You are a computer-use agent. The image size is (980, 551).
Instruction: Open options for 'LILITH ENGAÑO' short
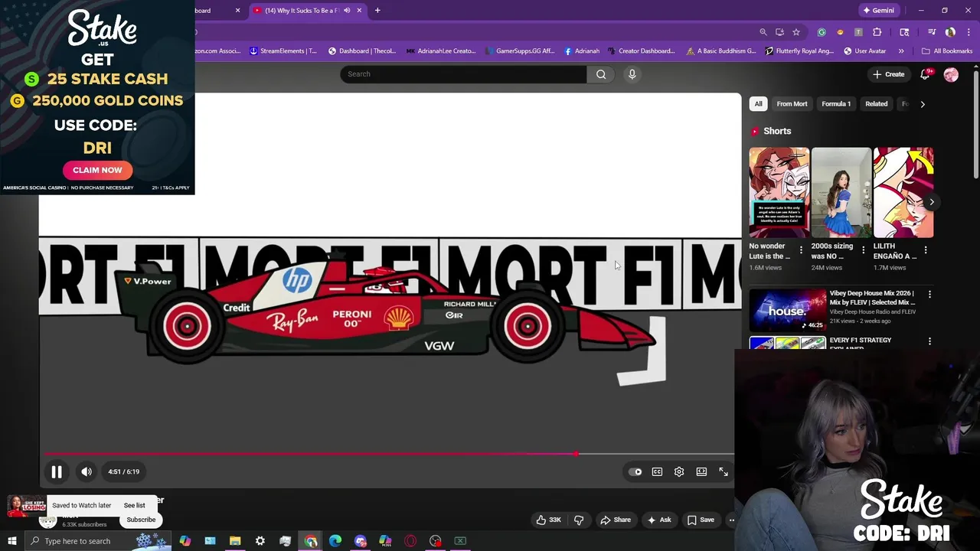[925, 250]
